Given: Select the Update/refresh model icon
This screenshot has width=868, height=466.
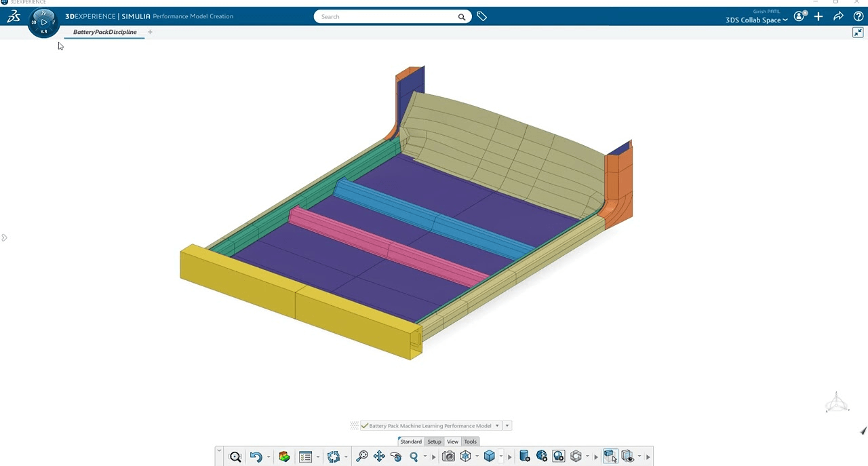Looking at the screenshot, I should [x=333, y=456].
